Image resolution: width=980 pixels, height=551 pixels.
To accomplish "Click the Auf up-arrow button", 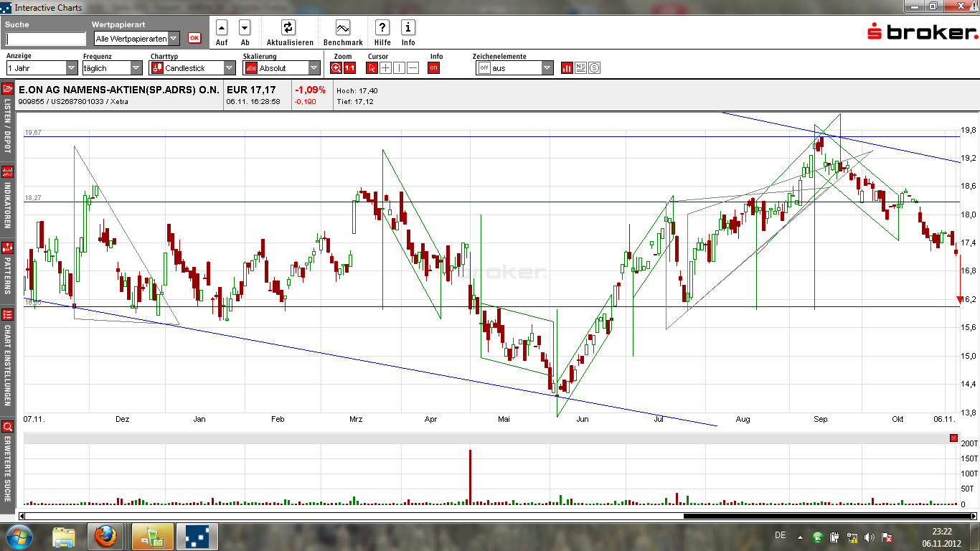I will [x=222, y=28].
